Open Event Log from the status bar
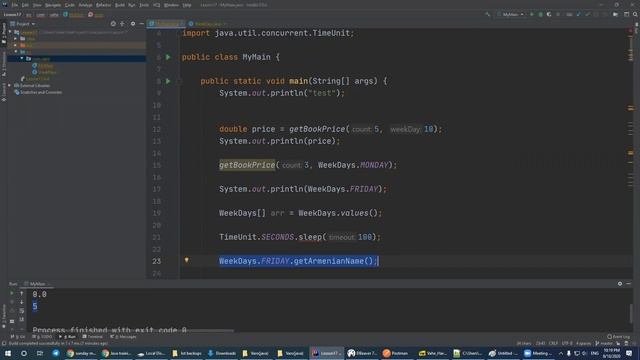Screen dimensions: 640x360 pyautogui.click(x=618, y=337)
